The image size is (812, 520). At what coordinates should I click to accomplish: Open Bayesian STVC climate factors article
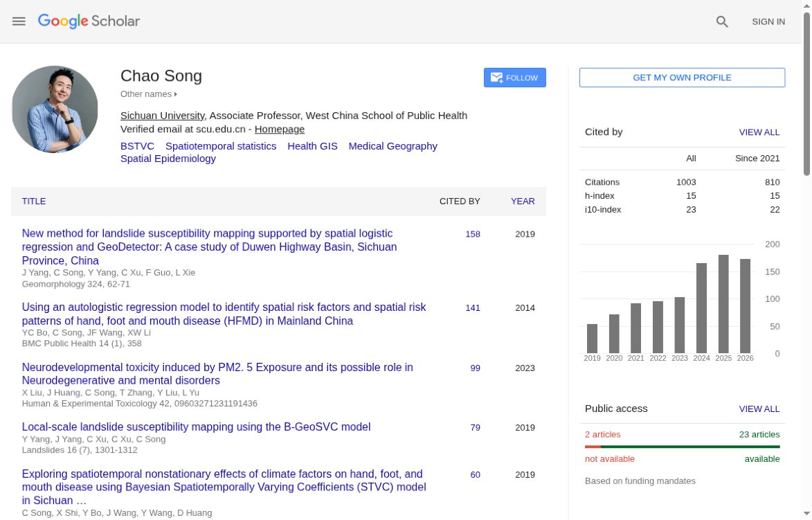(224, 487)
